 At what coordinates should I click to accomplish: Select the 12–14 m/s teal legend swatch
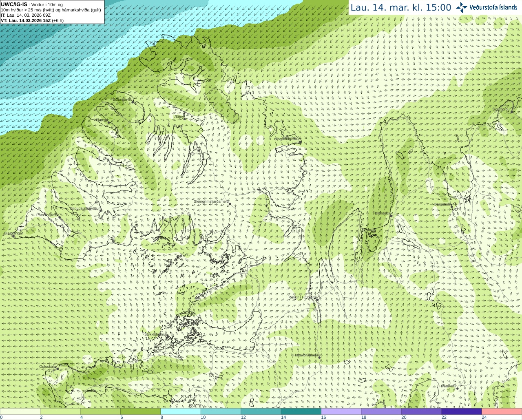261,411
